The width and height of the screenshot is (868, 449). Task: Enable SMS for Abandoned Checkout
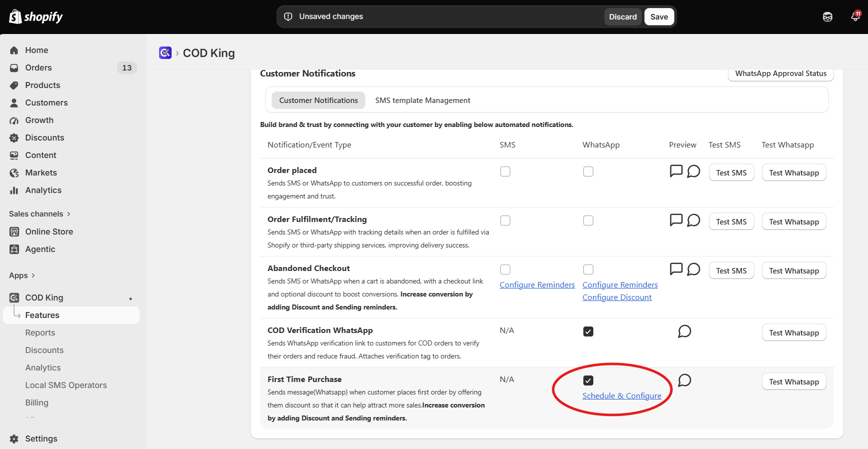coord(505,269)
